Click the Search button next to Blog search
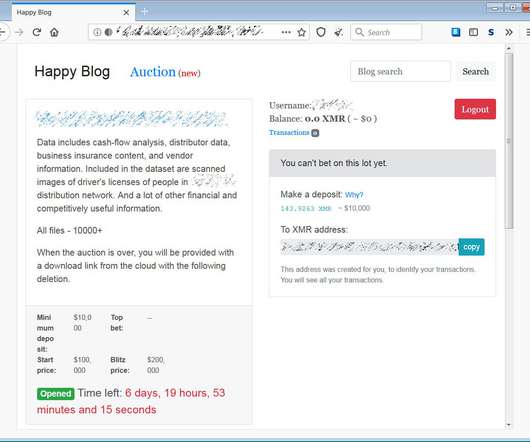Screen dimensions: 530x442 coord(475,71)
